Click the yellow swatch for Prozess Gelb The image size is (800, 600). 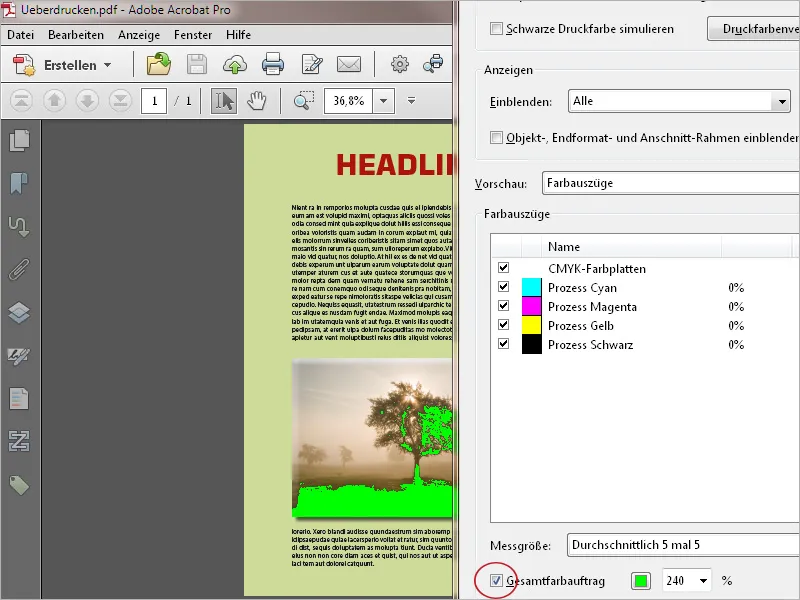(x=532, y=325)
